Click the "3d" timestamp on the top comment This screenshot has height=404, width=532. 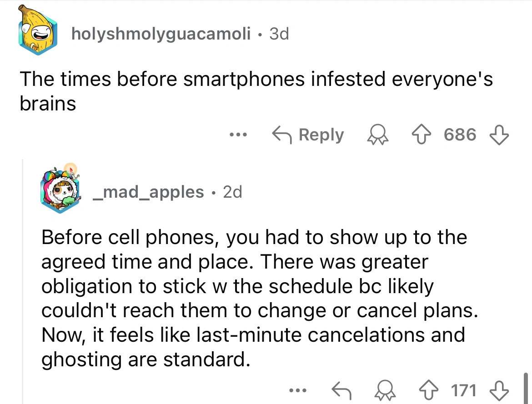tap(279, 34)
